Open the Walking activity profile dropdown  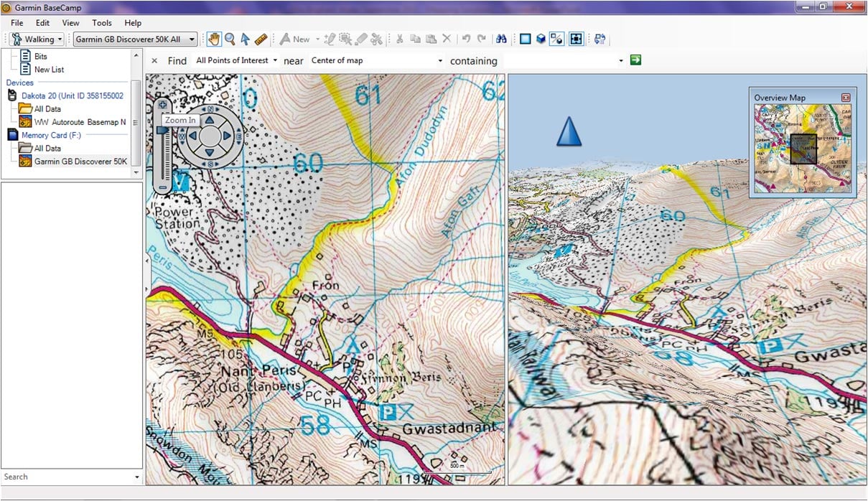(x=37, y=39)
